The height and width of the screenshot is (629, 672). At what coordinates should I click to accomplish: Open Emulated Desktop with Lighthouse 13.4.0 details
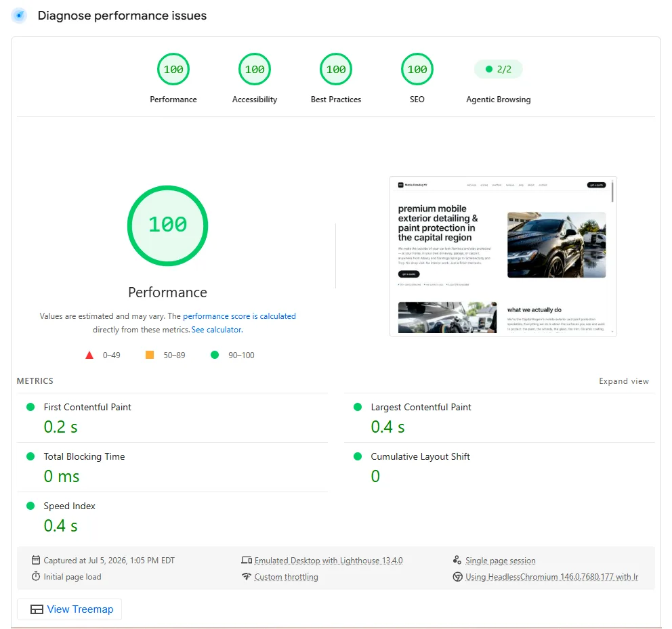click(x=329, y=561)
